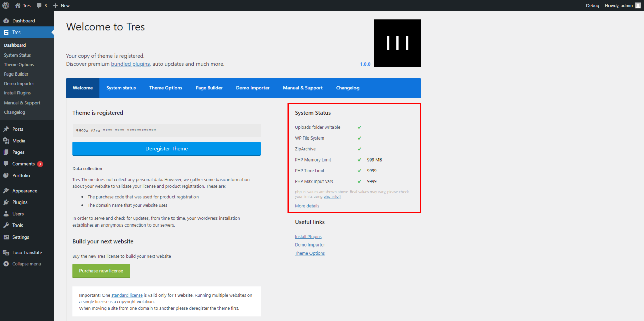The image size is (644, 321).
Task: Open Theme Options in the Tres submenu
Action: pos(19,64)
